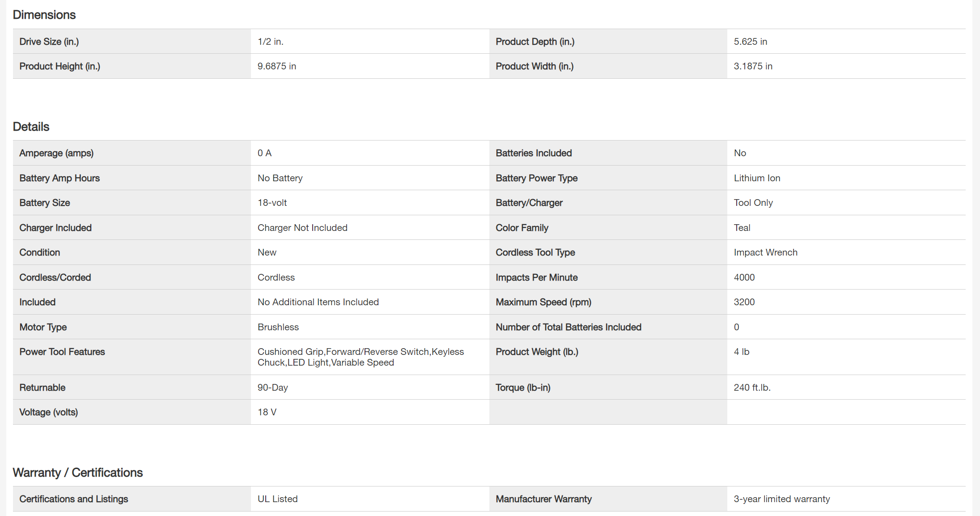
Task: Click the Color Family value Teal
Action: click(742, 228)
